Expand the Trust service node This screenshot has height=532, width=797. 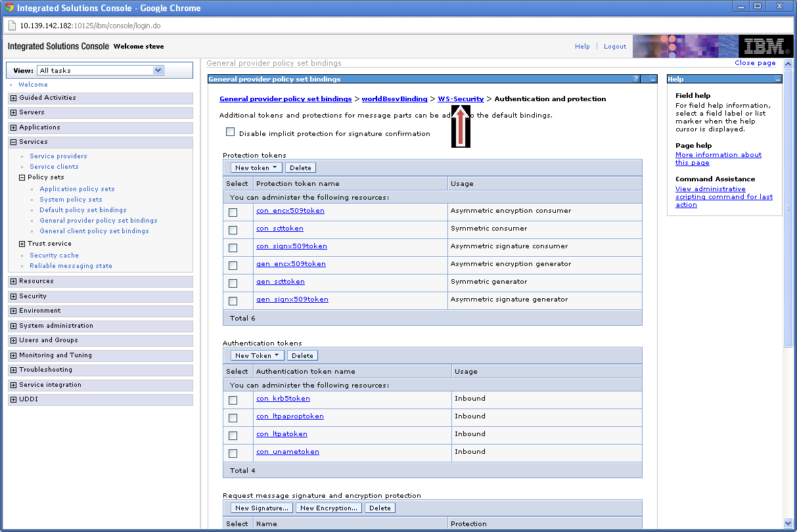coord(22,244)
